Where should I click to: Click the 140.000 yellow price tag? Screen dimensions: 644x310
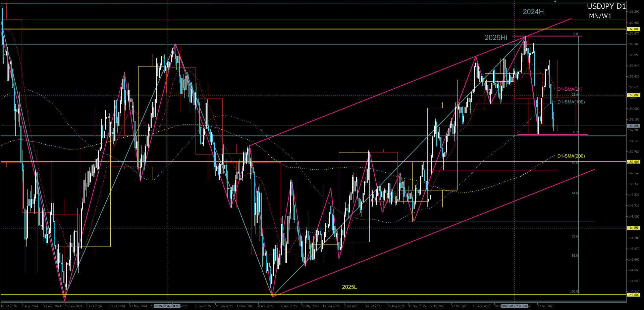point(633,295)
